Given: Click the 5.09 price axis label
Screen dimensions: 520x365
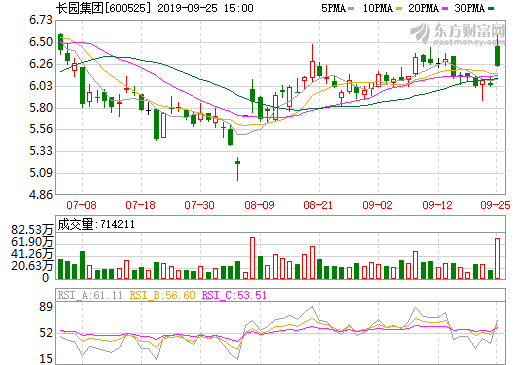Looking at the screenshot, I should pos(41,173).
